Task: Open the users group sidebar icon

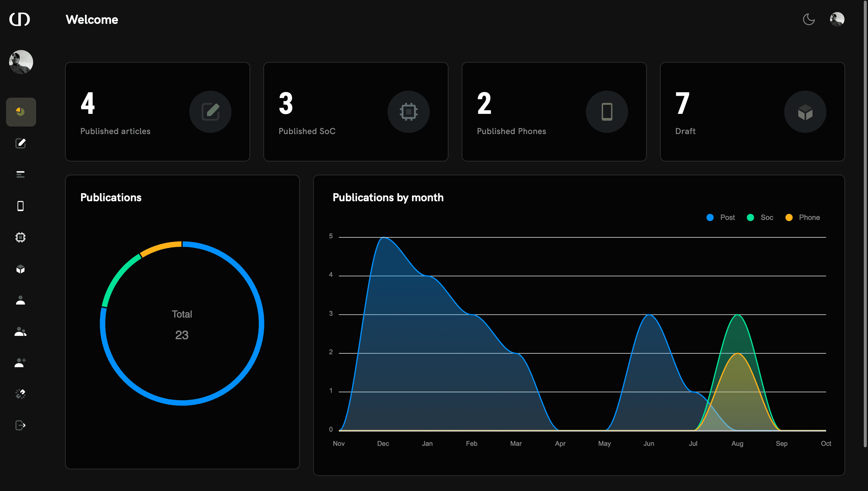Action: [x=20, y=332]
